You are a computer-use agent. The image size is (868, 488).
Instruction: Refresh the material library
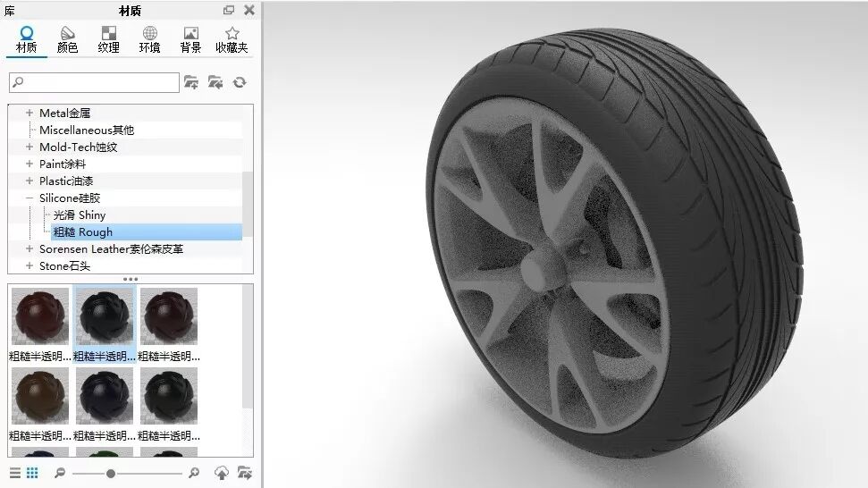point(240,82)
